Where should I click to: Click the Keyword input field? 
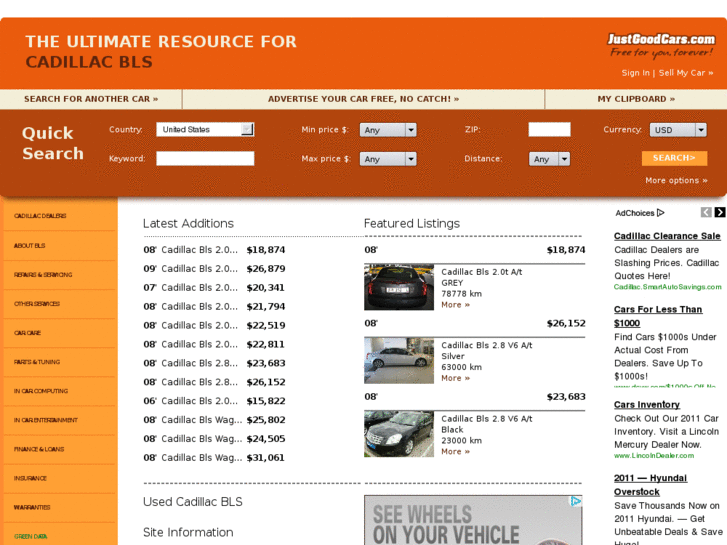point(205,159)
